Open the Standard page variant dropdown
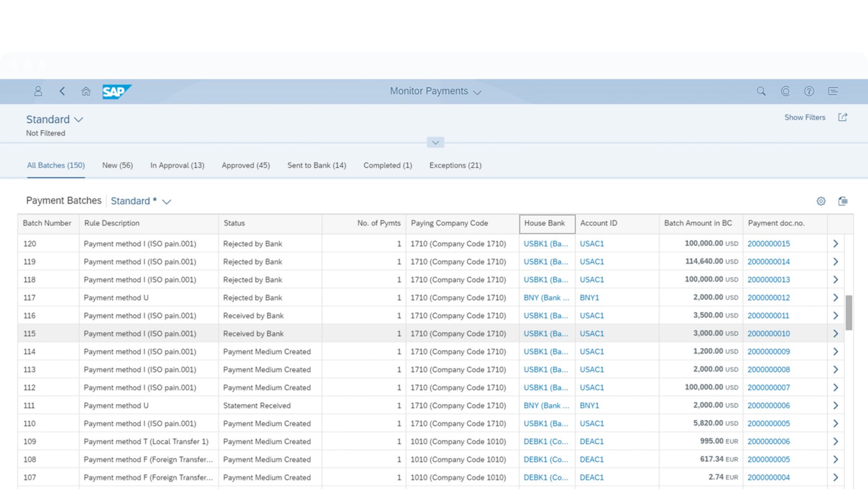 coord(79,120)
